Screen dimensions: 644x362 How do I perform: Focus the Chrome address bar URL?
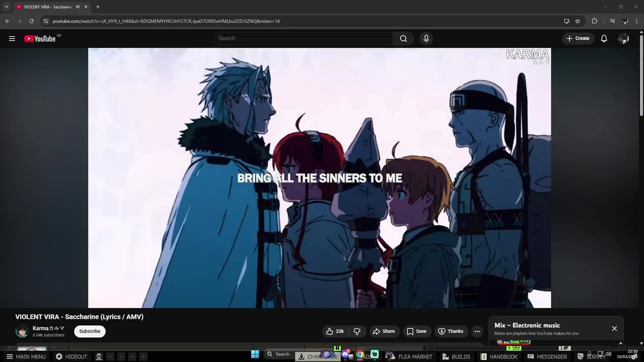point(166,21)
